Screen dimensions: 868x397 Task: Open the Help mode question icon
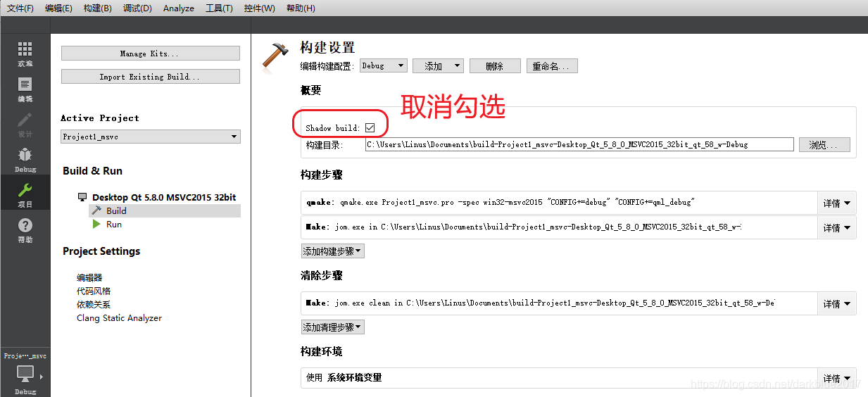click(25, 225)
